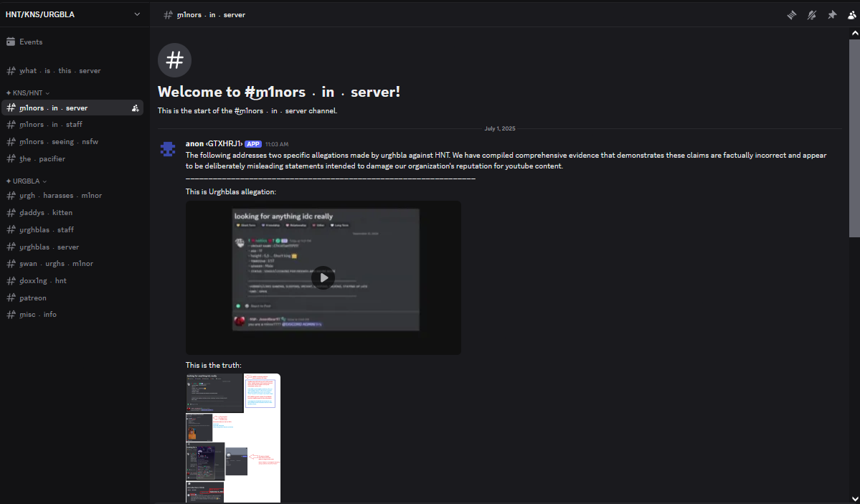Toggle the member list icon
The height and width of the screenshot is (504, 860).
click(852, 15)
